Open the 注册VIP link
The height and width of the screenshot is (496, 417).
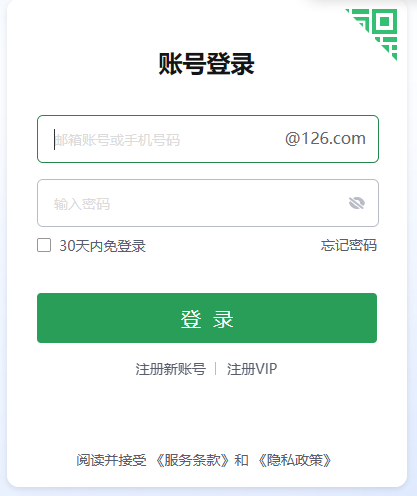click(x=252, y=369)
